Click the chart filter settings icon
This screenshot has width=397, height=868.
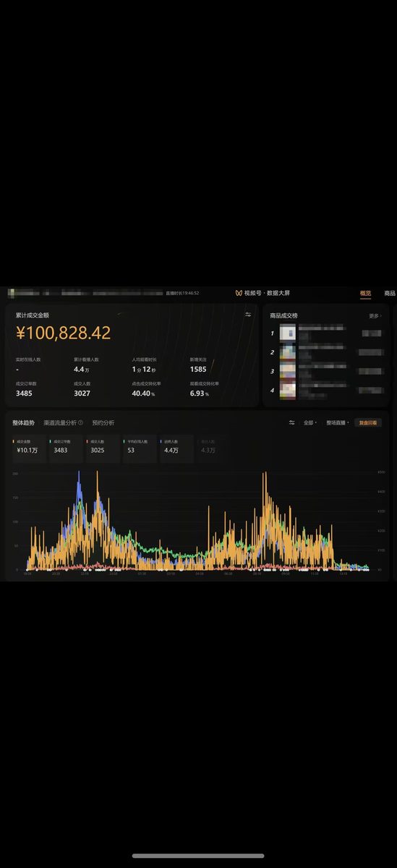click(x=292, y=422)
